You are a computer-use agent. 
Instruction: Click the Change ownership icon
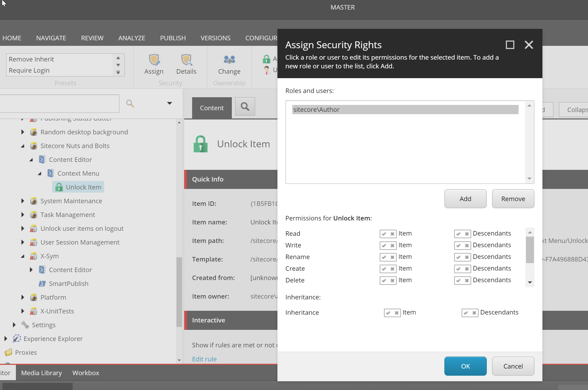click(x=229, y=60)
